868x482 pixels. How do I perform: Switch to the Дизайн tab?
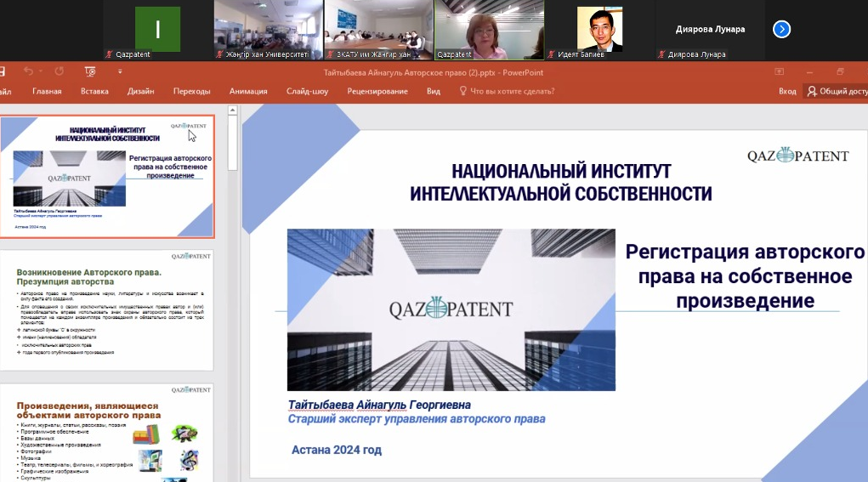tap(140, 91)
